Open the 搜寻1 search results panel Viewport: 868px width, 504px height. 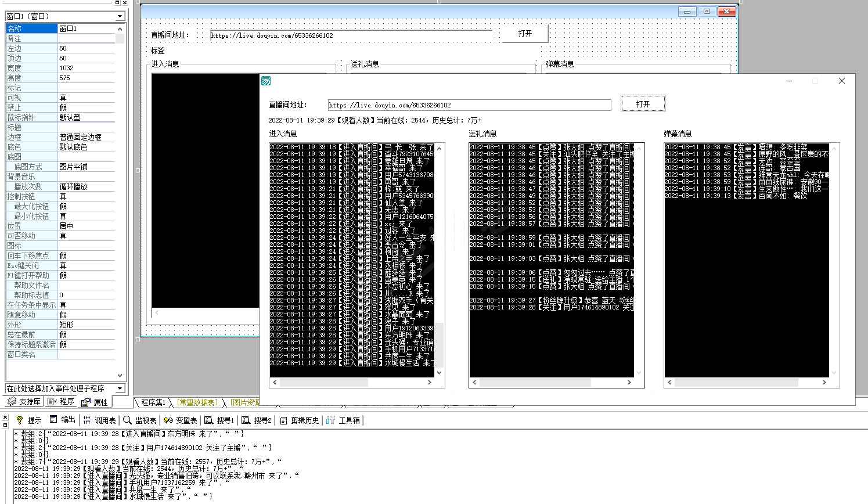[219, 420]
